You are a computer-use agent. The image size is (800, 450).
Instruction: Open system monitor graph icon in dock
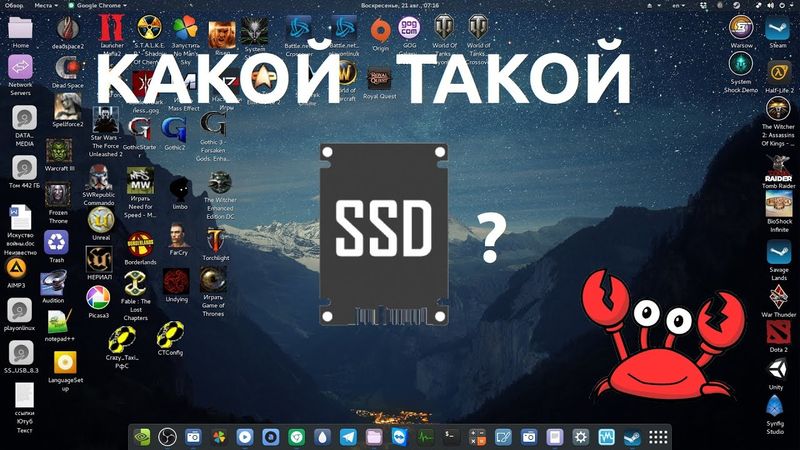point(425,437)
